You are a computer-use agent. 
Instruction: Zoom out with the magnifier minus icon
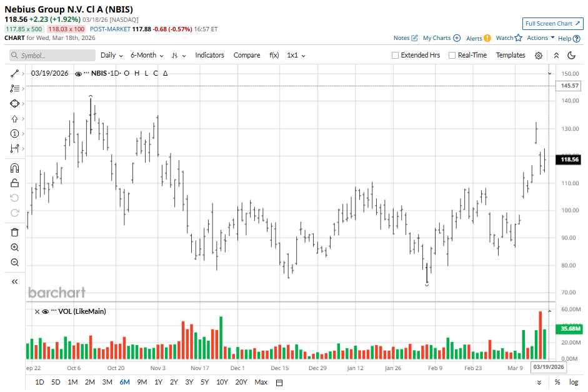14,262
